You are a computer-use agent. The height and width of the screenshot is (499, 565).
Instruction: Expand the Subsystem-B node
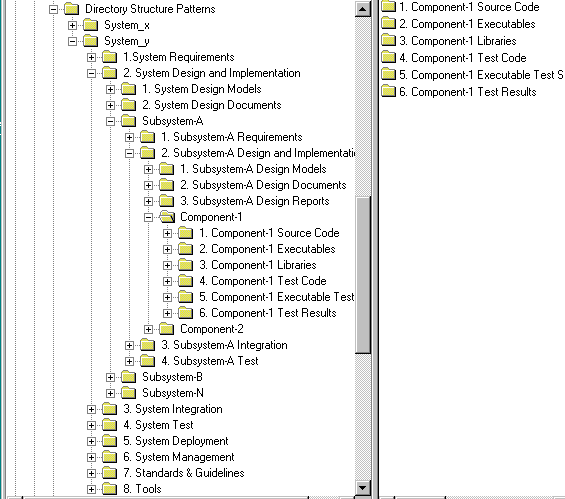111,377
